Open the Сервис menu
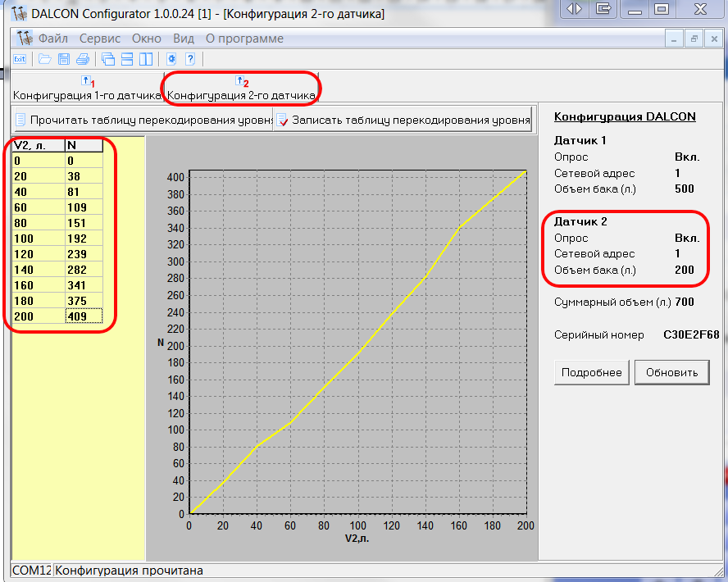This screenshot has width=728, height=582. click(99, 39)
